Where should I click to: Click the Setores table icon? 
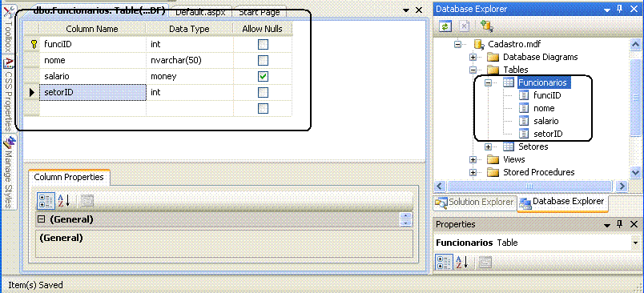tap(508, 146)
